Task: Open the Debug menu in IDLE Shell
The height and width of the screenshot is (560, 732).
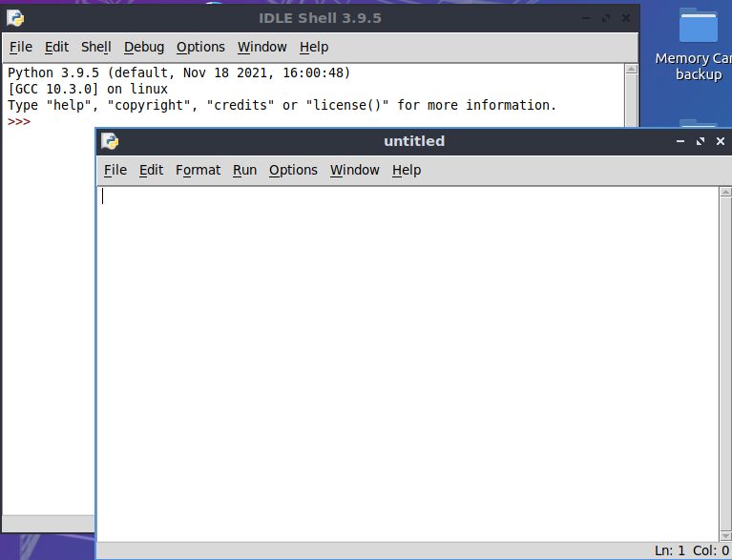Action: [x=143, y=47]
